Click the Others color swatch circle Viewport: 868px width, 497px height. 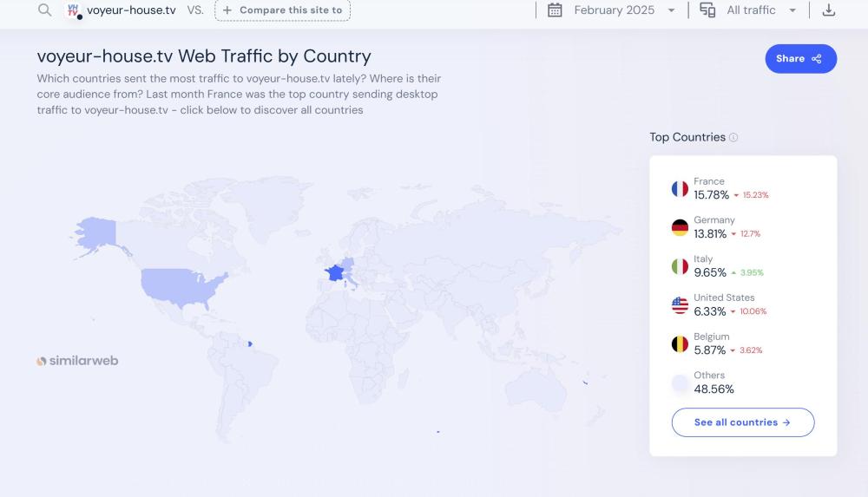[680, 383]
